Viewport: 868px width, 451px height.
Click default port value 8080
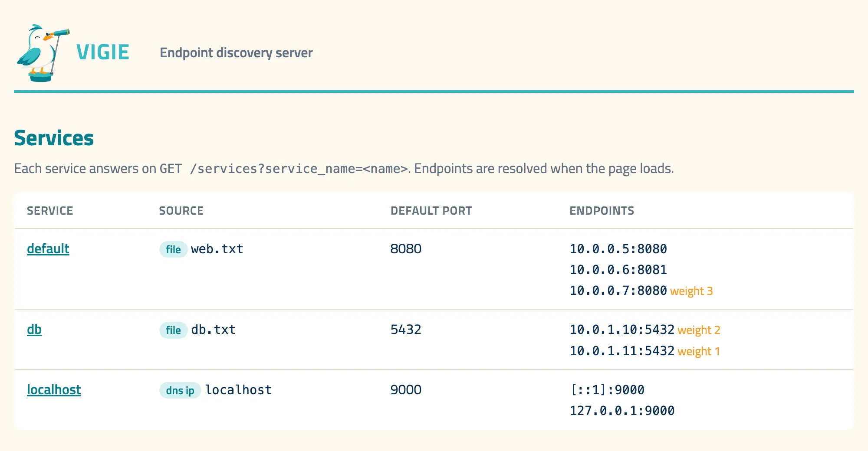click(x=406, y=249)
